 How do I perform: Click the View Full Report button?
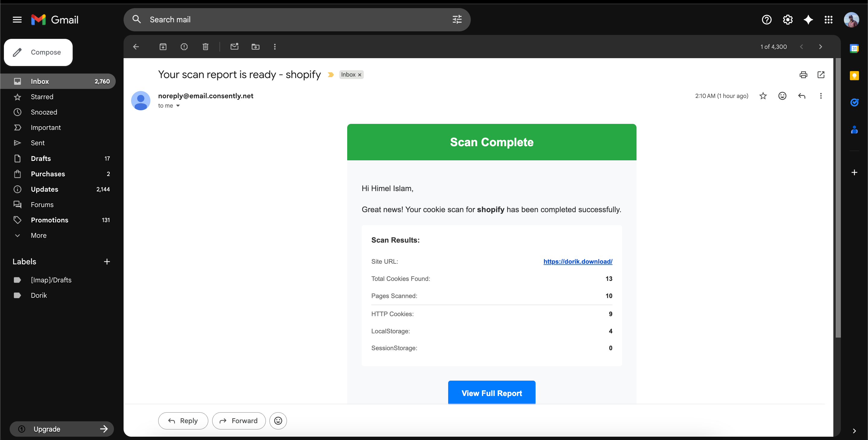coord(491,393)
